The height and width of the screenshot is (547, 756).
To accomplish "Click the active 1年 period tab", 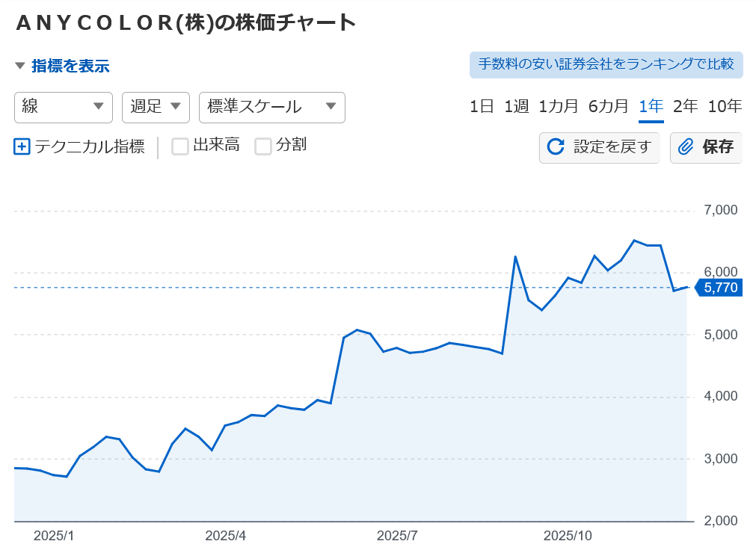I will (651, 106).
